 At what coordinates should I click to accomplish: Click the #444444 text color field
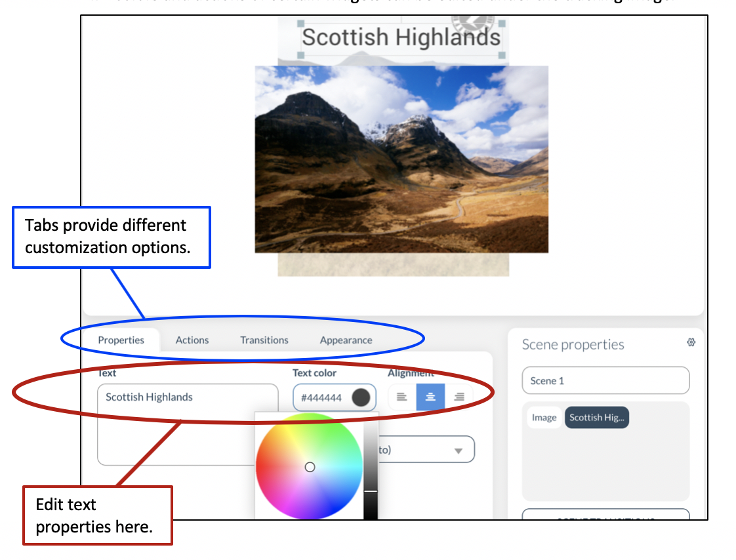click(321, 397)
